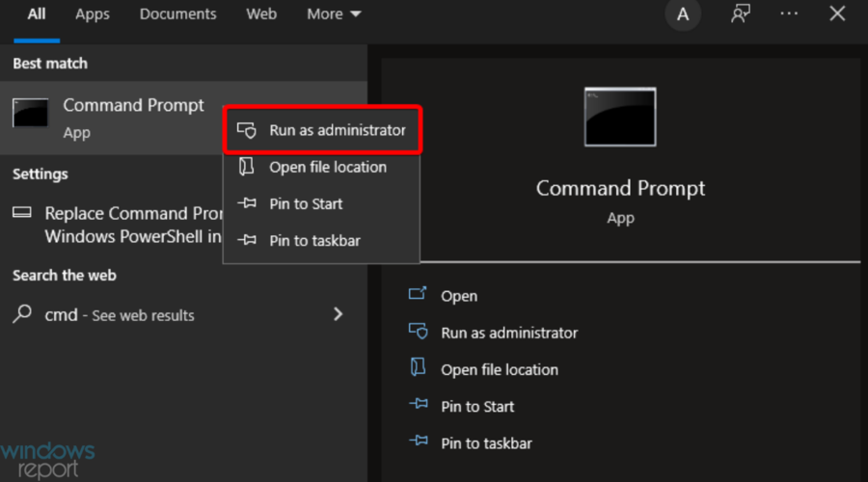868x482 pixels.
Task: Click blue shield icon in preview pane
Action: pyautogui.click(x=418, y=331)
